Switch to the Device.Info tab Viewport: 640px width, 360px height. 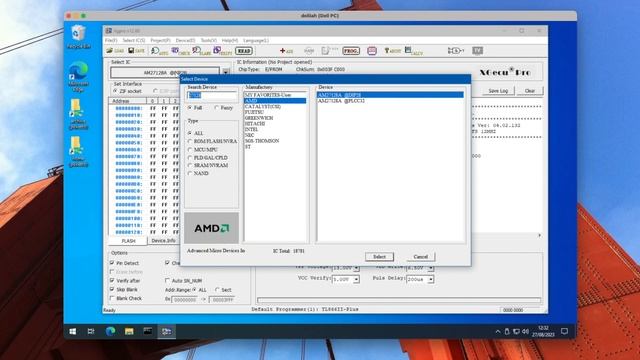click(164, 241)
